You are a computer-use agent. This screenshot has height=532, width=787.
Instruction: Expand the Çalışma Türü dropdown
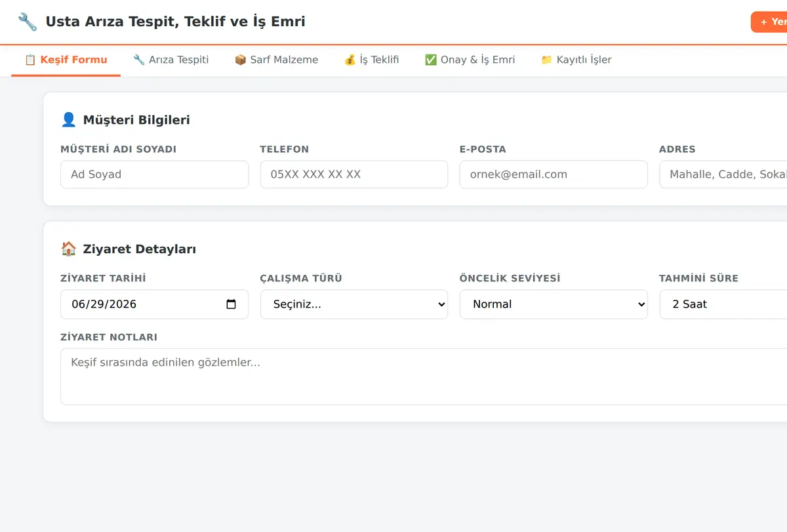[x=354, y=304]
